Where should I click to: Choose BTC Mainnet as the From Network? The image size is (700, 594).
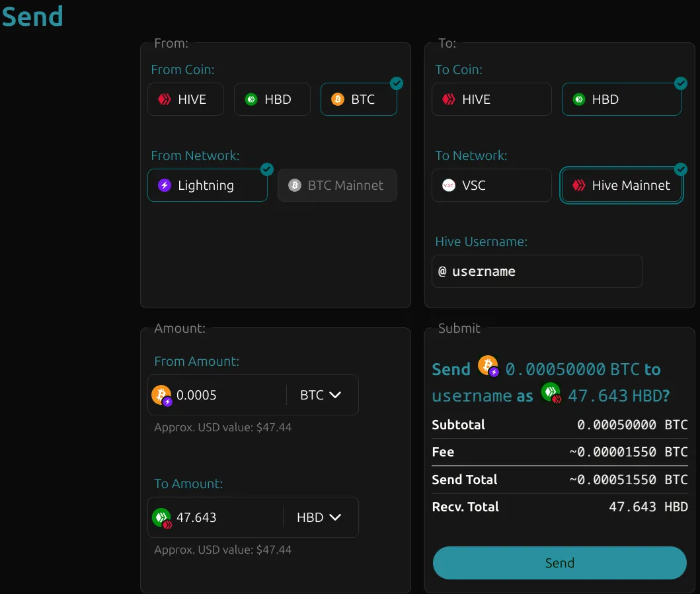pos(337,185)
